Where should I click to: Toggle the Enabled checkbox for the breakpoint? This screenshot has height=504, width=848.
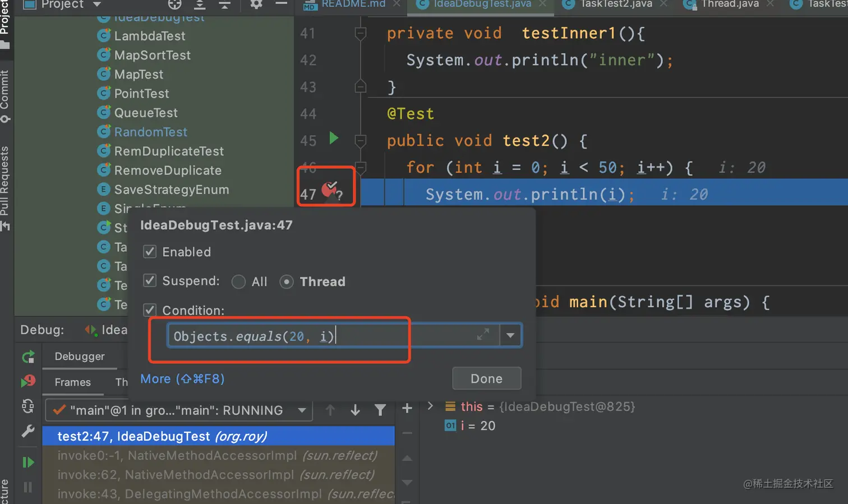[x=150, y=252]
